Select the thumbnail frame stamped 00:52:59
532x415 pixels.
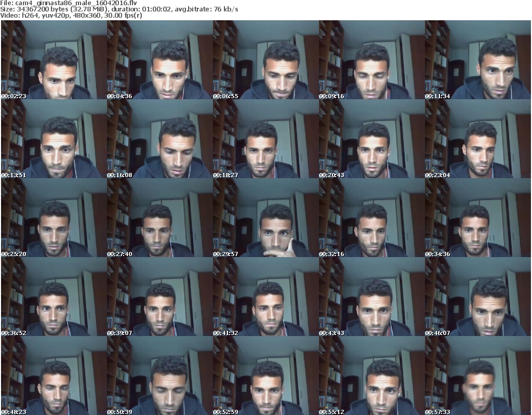pyautogui.click(x=265, y=376)
